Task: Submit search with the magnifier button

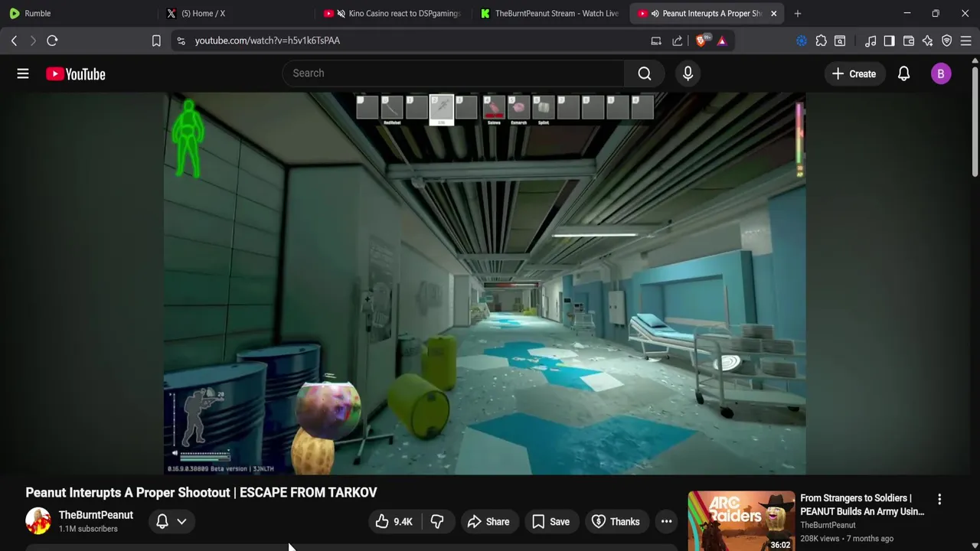Action: pos(645,73)
